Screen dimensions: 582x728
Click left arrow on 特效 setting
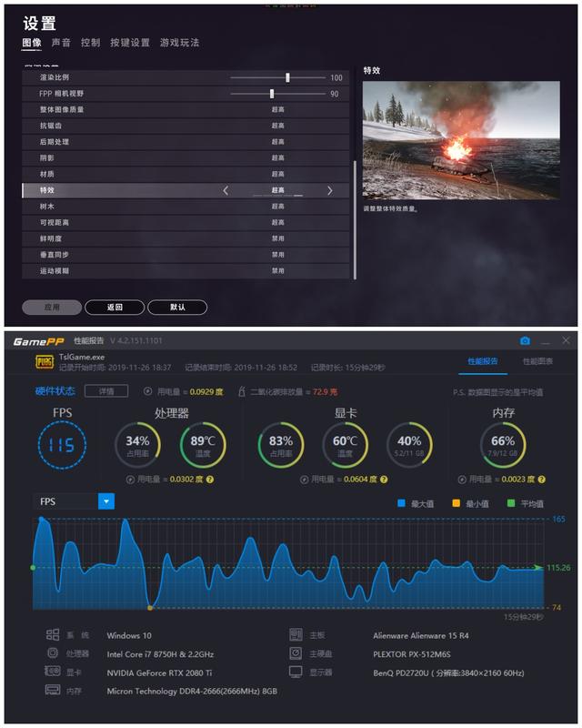coord(226,190)
